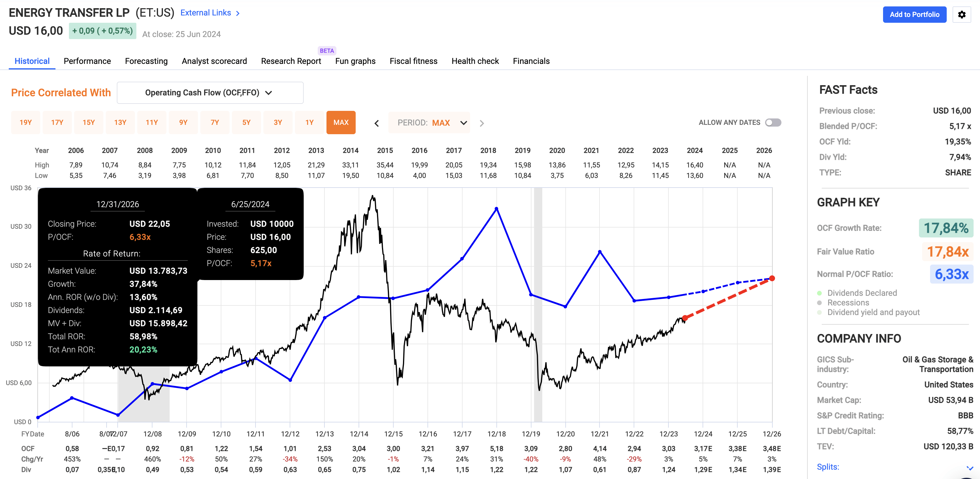Click the Normal P/OCF Ratio 6,33x swatch
Screen dimensions: 980x479
click(x=951, y=274)
